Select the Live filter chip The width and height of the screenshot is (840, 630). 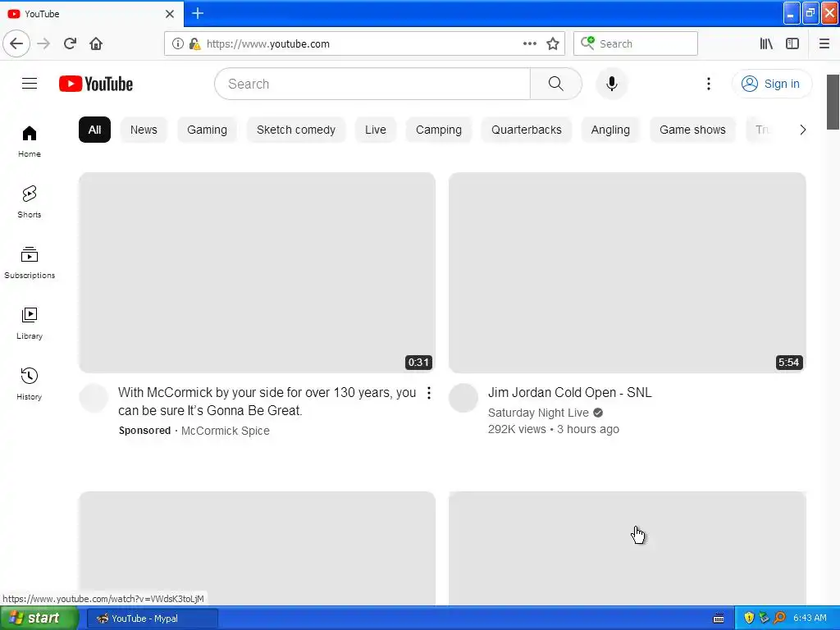coord(376,130)
